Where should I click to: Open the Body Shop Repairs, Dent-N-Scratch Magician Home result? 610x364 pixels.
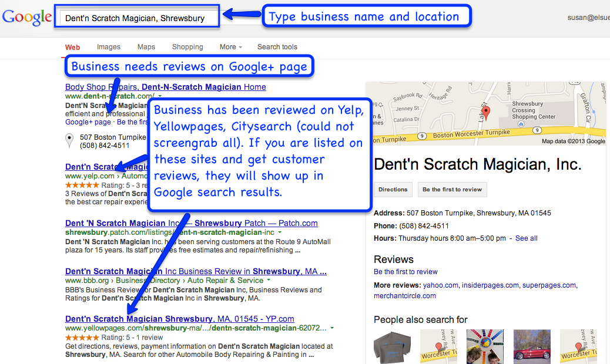(x=166, y=87)
